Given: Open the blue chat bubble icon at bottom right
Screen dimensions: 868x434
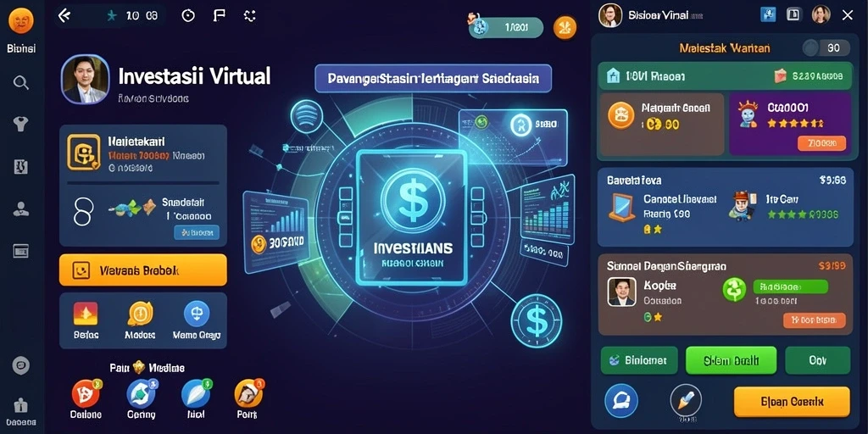Looking at the screenshot, I should 621,400.
